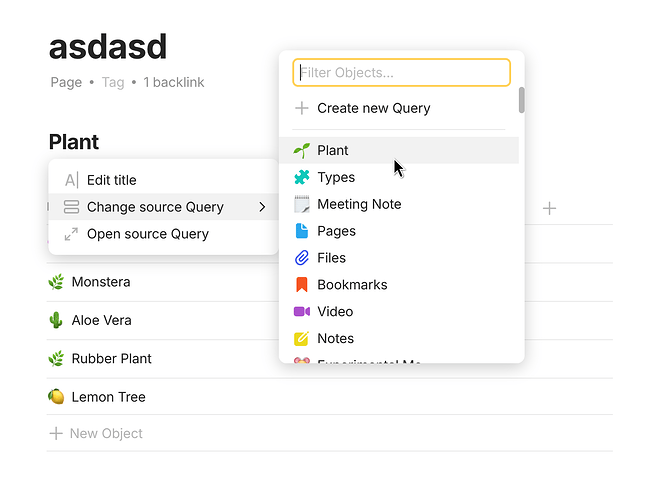
Task: Click the Notes yellow pencil icon
Action: pyautogui.click(x=302, y=338)
